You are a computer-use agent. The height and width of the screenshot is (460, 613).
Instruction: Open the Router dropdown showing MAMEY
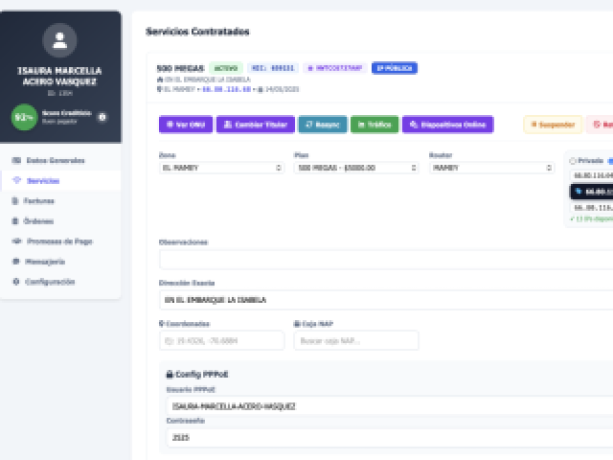(491, 168)
